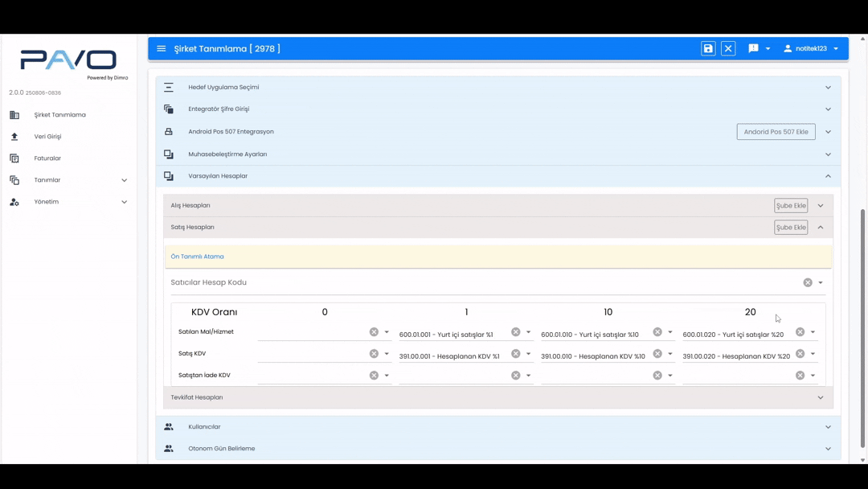Image resolution: width=868 pixels, height=489 pixels.
Task: Click the Android Pos 507 Ekle button
Action: (x=776, y=132)
